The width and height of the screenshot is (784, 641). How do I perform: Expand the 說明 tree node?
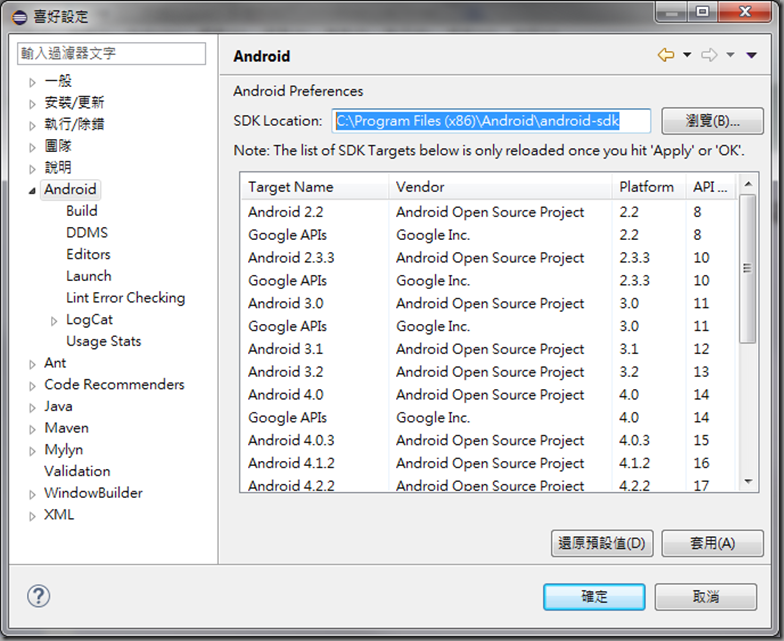[32, 169]
